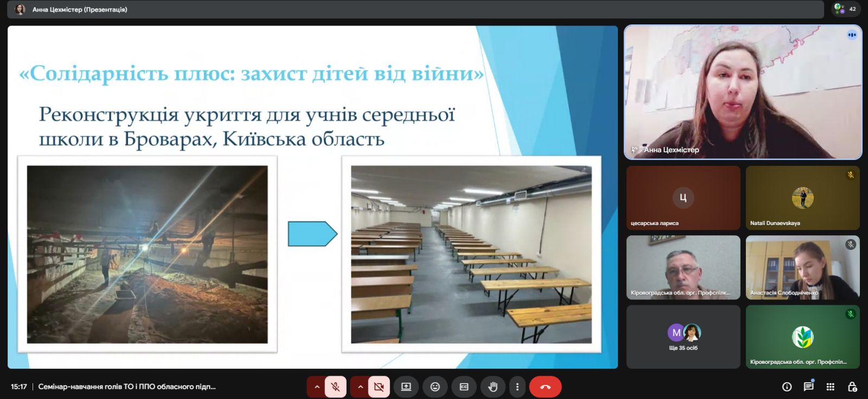Screen dimensions: 868x399
Task: Leave the call with red hang-up button
Action: 545,387
